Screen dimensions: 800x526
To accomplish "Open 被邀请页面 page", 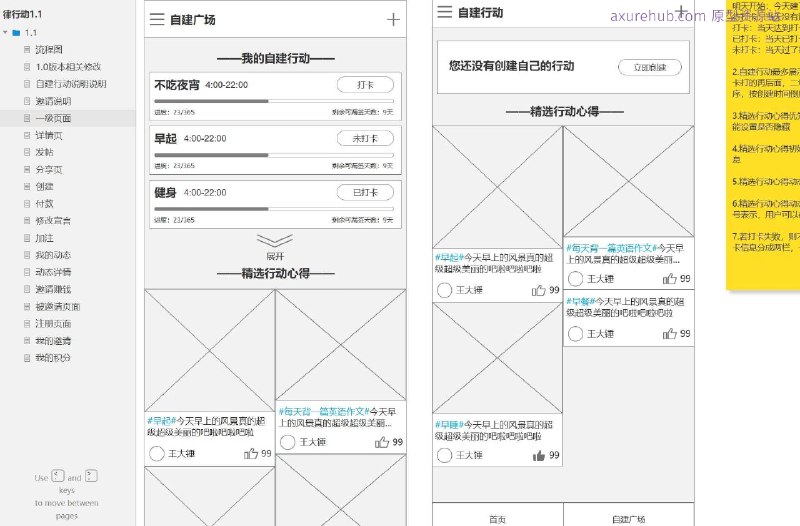I will pyautogui.click(x=58, y=307).
